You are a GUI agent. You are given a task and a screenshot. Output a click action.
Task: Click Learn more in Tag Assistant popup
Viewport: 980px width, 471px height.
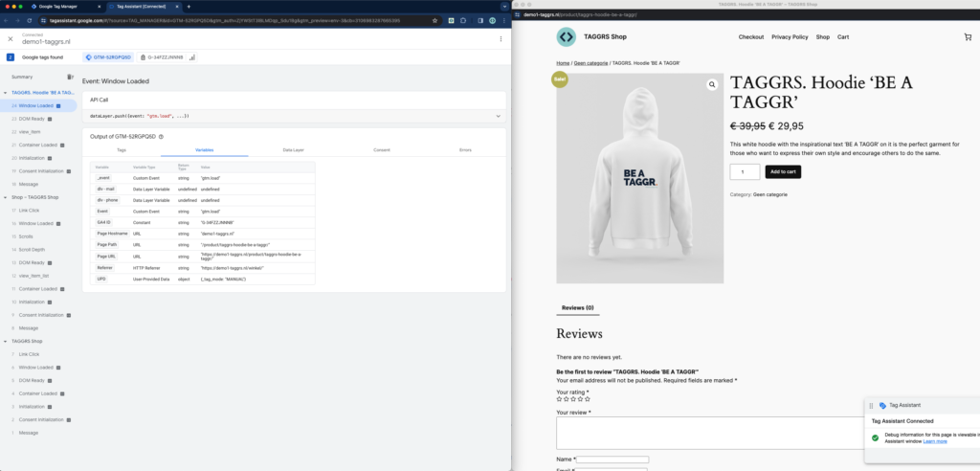[934, 441]
